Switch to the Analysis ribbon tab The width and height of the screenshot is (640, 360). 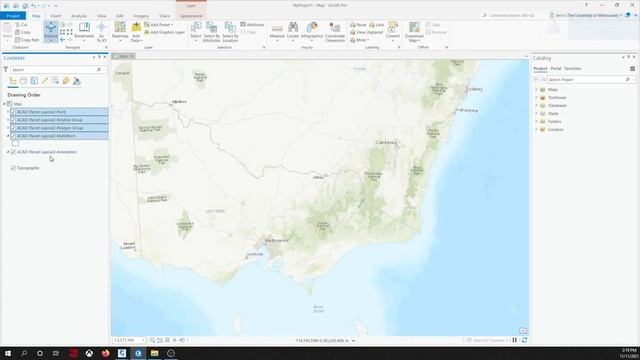[79, 16]
